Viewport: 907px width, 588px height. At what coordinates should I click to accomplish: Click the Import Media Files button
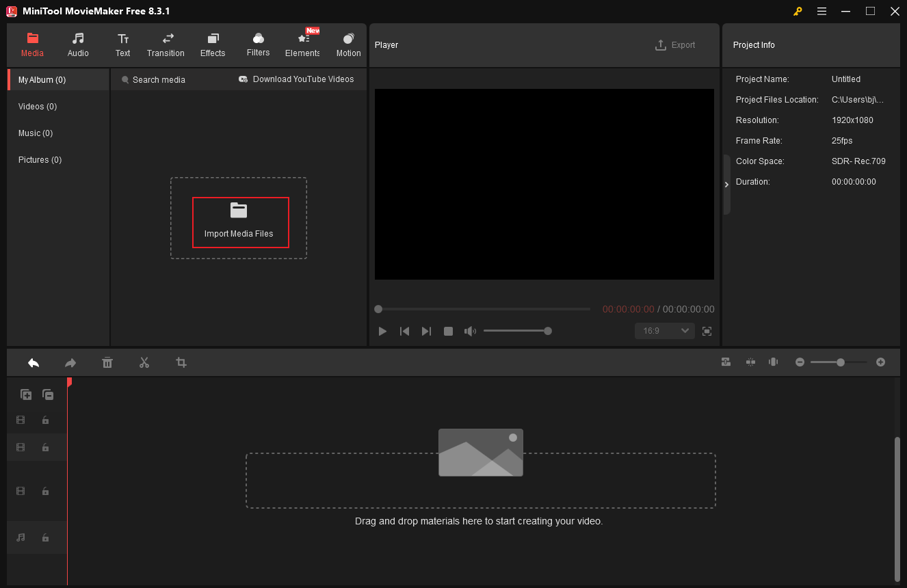(241, 222)
